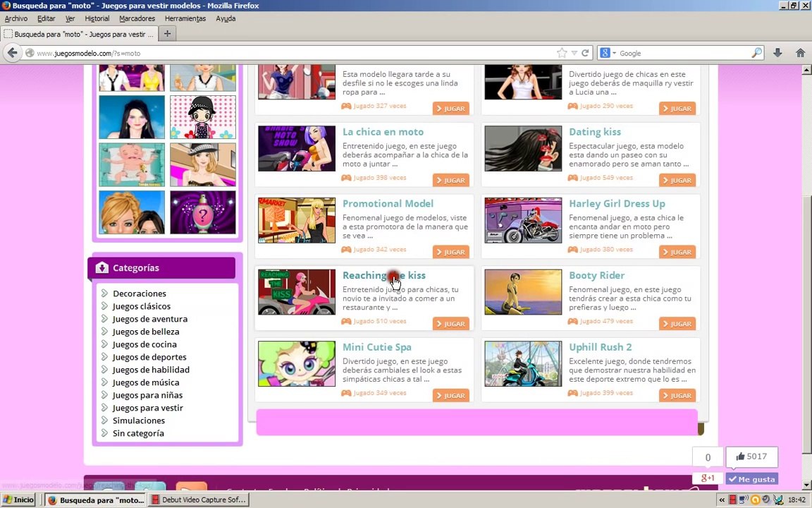
Task: Open the URL history dropdown arrow
Action: tap(574, 53)
